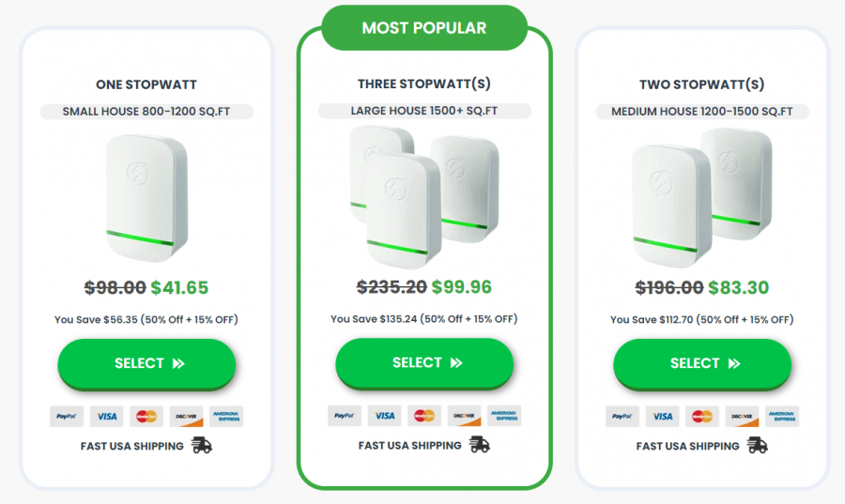The width and height of the screenshot is (845, 504).
Task: Click PayPal icon in One StopWatt card
Action: [66, 416]
